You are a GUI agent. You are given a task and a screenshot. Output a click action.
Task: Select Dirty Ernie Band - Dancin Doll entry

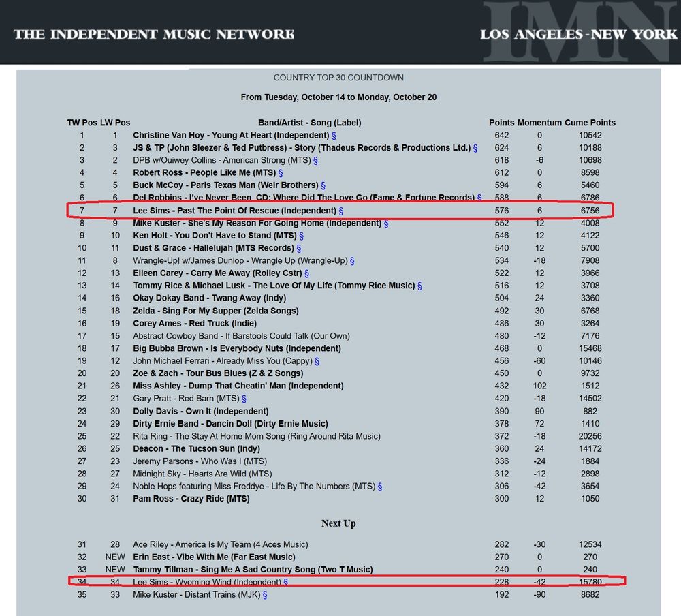231,424
